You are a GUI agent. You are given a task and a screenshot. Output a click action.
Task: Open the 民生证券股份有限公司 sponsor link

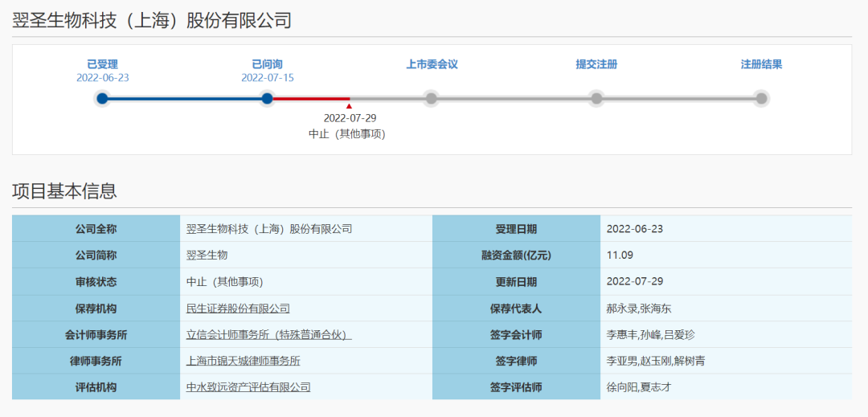[x=238, y=309]
